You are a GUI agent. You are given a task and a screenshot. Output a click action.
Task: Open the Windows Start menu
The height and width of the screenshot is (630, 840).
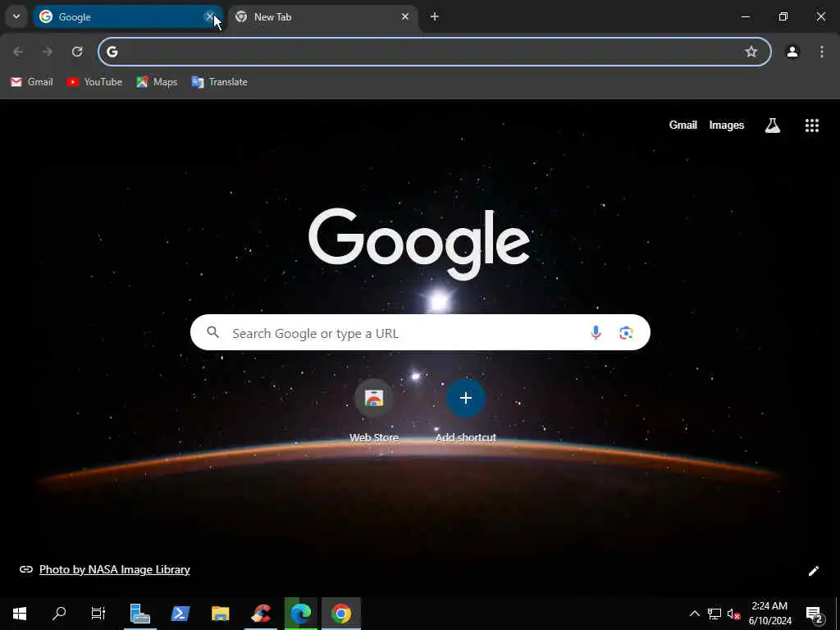[x=20, y=614]
